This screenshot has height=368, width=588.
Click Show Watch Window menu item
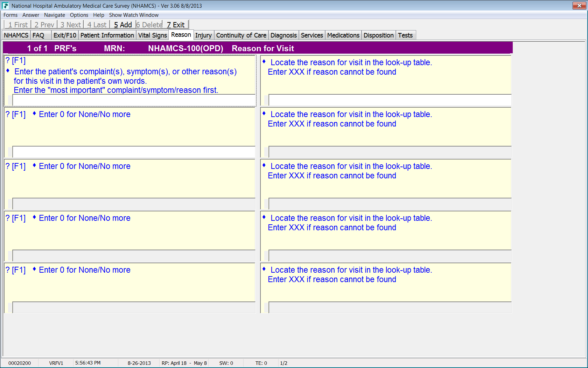click(x=134, y=15)
